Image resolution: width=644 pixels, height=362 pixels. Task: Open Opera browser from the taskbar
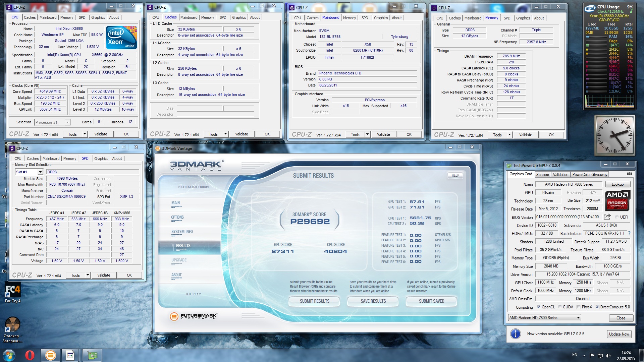[x=30, y=355]
